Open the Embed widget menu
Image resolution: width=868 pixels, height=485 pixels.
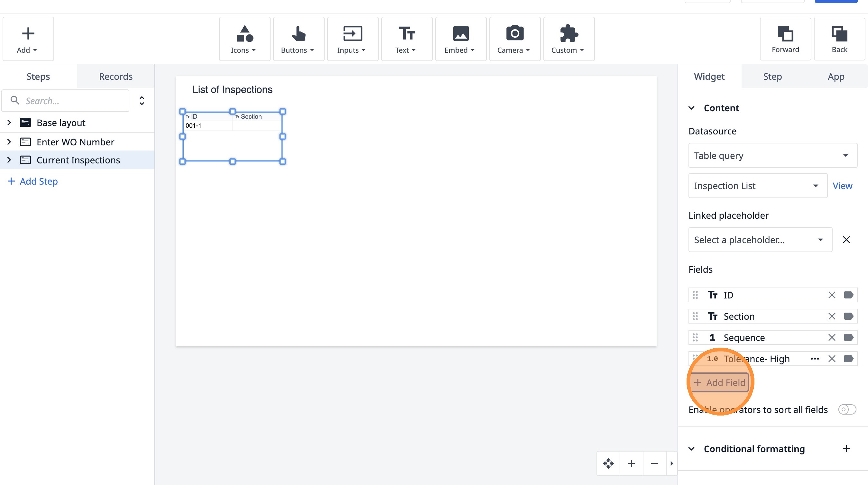click(x=460, y=39)
